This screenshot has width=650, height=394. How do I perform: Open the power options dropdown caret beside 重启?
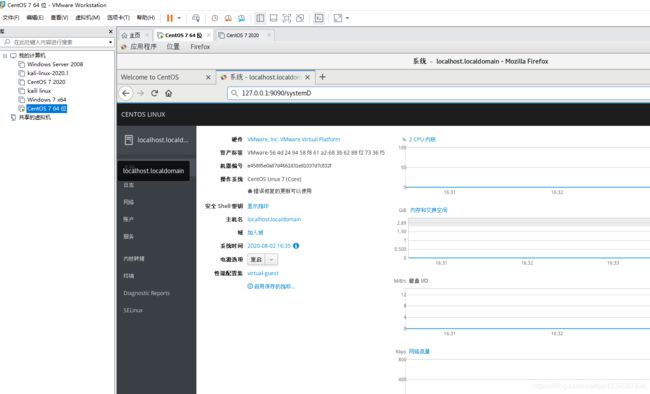(x=272, y=259)
